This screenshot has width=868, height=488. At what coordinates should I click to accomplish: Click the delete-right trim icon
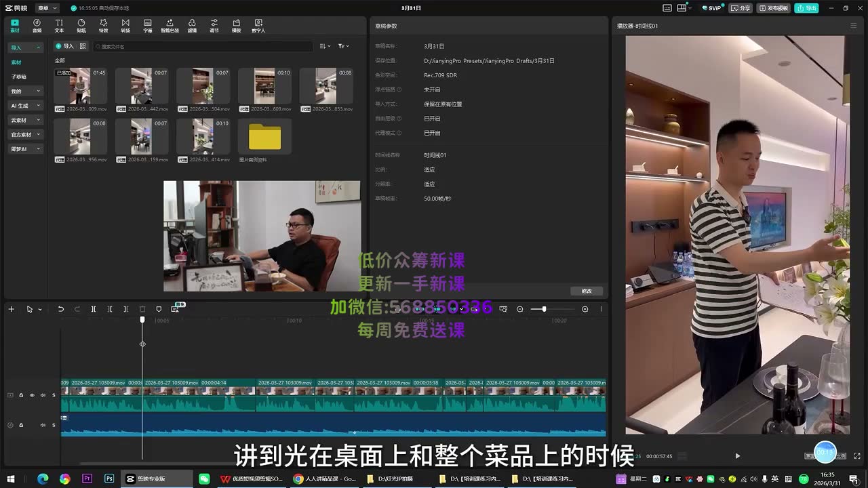pos(126,309)
